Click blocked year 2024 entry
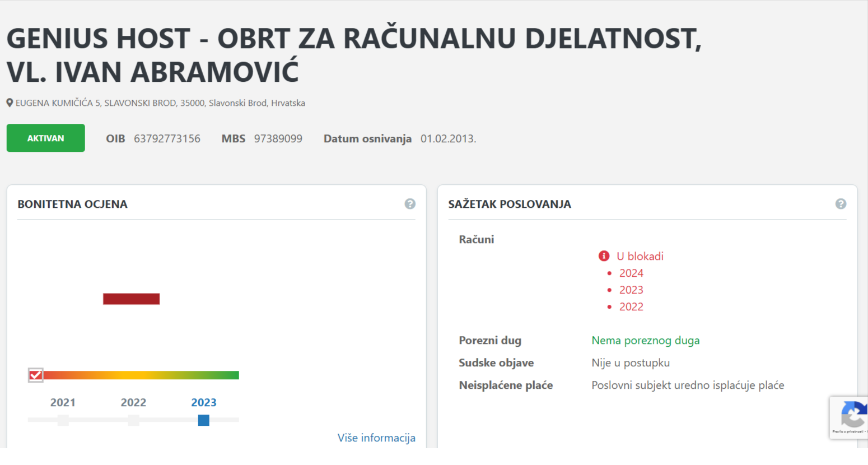This screenshot has height=465, width=868. coord(631,273)
